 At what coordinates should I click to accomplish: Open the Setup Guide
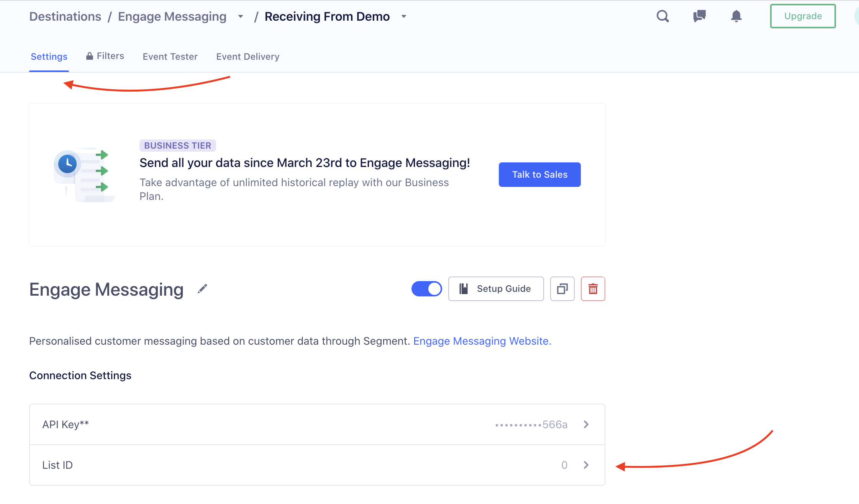pyautogui.click(x=496, y=289)
